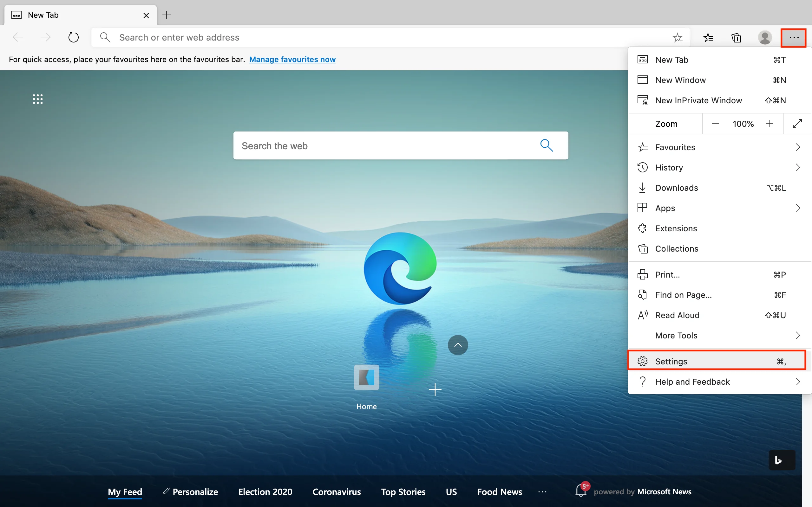Open the Collections toolbar icon

tap(736, 38)
